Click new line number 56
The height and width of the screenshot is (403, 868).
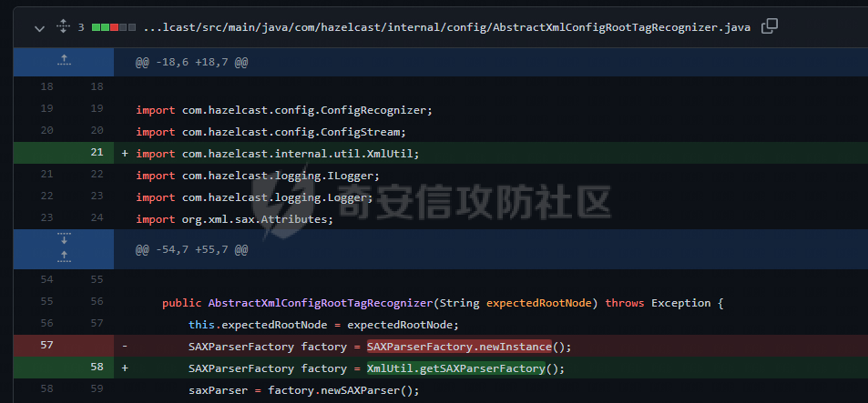(x=97, y=301)
